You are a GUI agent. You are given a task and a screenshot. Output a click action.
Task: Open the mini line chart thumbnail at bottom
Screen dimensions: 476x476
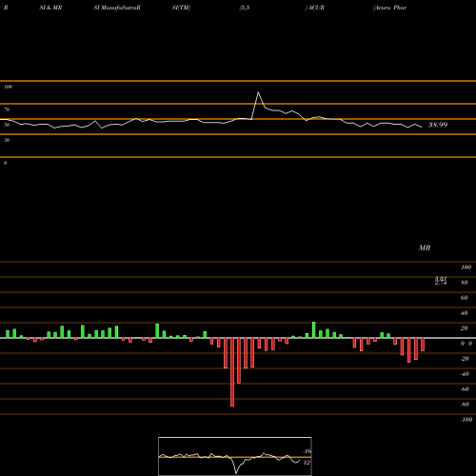(235, 456)
